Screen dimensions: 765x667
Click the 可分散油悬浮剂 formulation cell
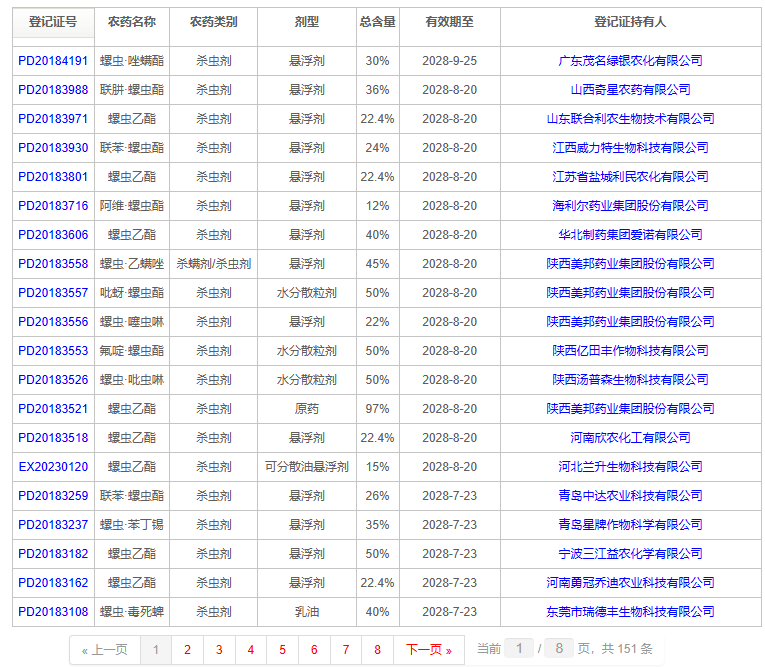306,467
